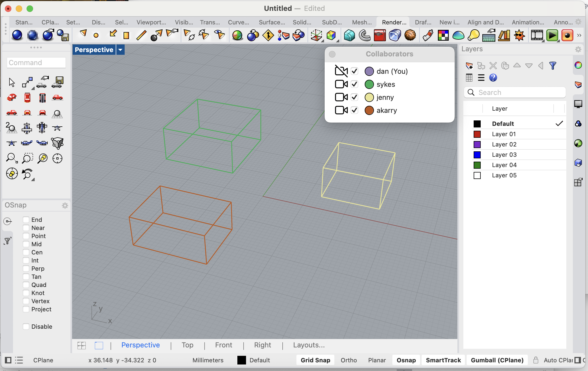
Task: Click the four-viewport layout icon
Action: click(x=82, y=345)
